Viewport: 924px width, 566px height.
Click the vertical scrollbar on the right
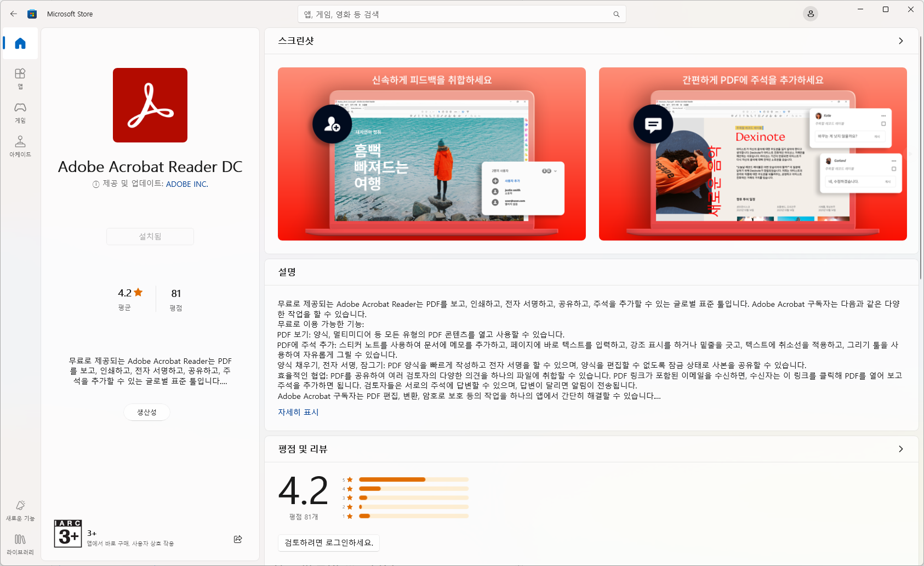920,159
